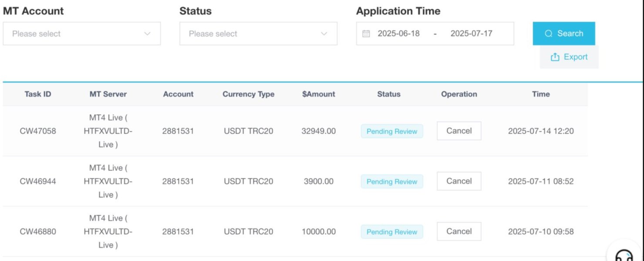
Task: Click the MT Account dropdown chevron arrow
Action: point(147,34)
